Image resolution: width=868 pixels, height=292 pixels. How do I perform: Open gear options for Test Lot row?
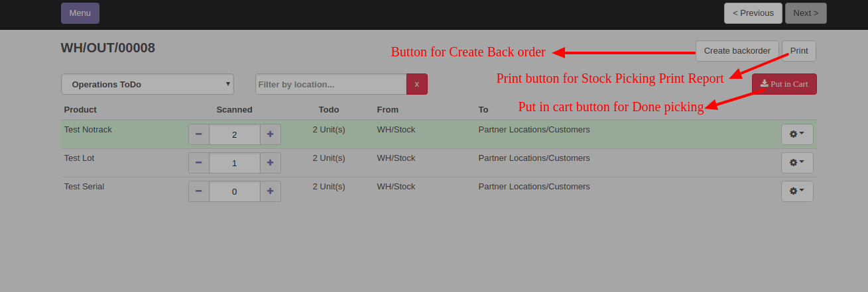797,163
